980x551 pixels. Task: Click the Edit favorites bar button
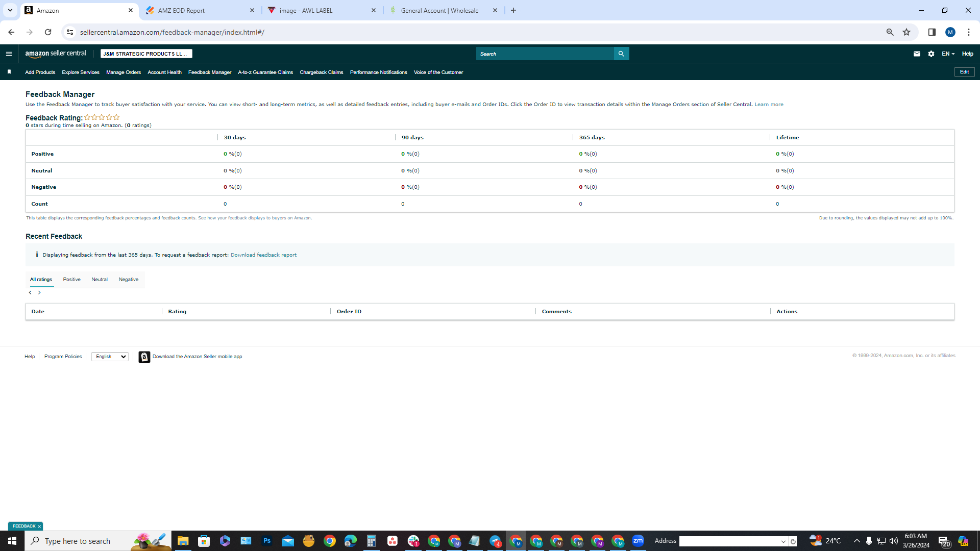click(964, 72)
